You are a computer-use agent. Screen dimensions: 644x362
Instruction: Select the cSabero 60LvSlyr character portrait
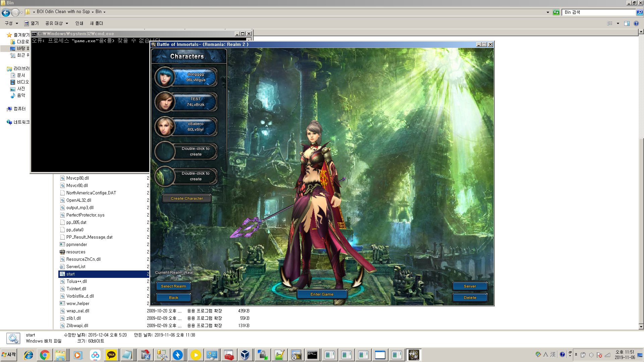click(x=165, y=127)
